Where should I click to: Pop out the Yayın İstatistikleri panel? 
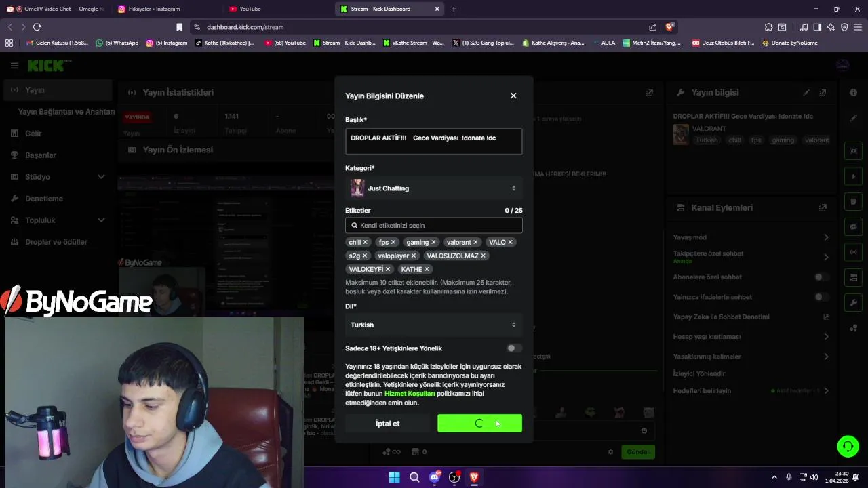[x=650, y=92]
